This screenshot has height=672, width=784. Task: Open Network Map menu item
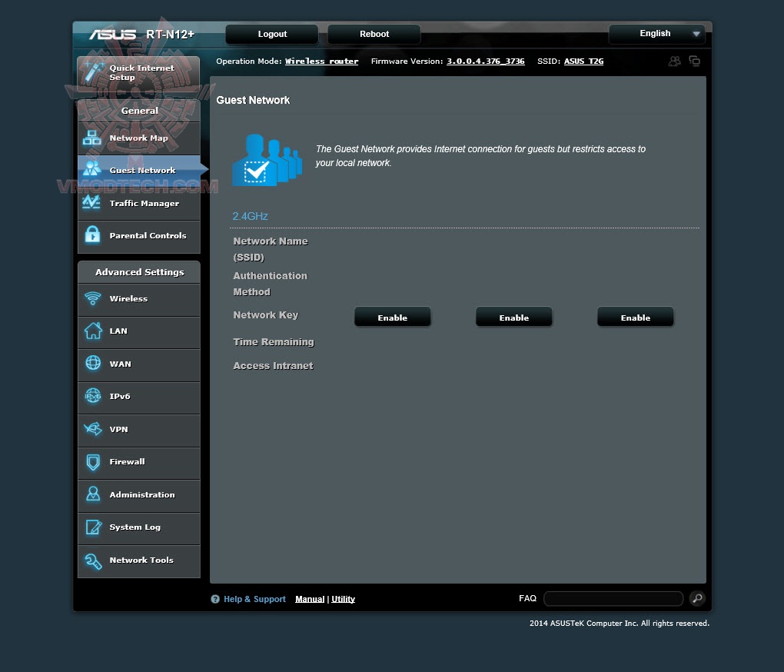click(139, 138)
